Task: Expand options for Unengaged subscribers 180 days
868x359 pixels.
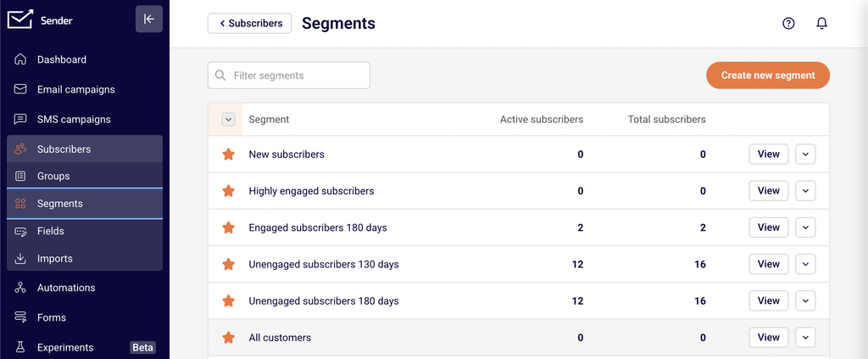Action: (805, 300)
